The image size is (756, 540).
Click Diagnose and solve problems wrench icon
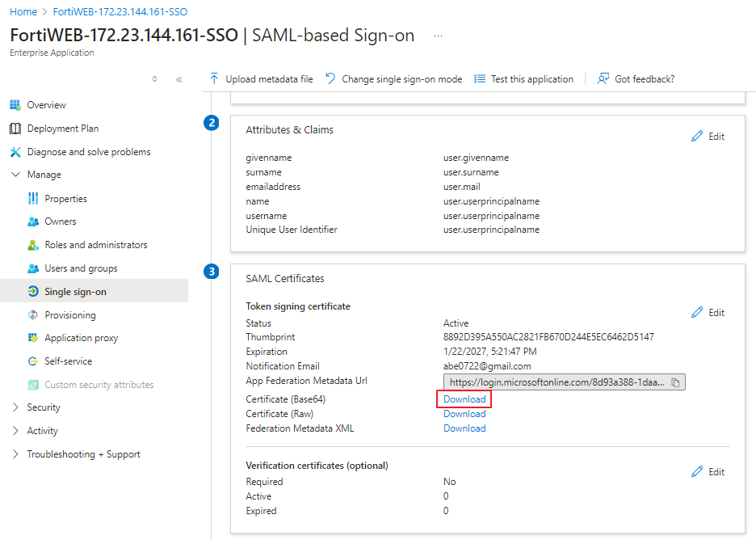click(15, 152)
